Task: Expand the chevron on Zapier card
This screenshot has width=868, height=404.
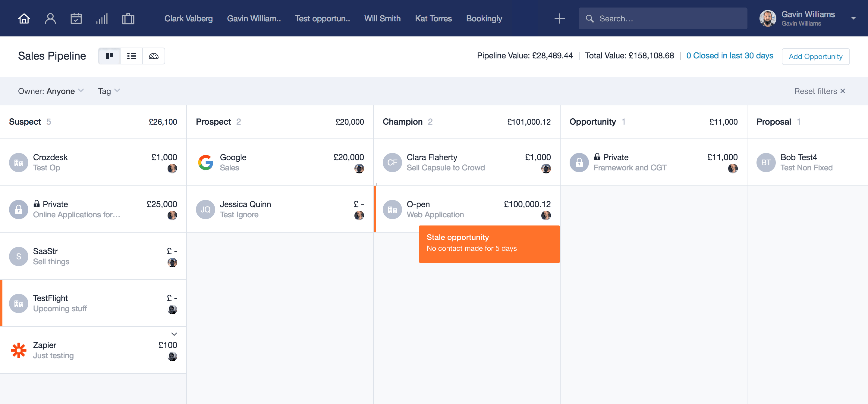Action: coord(174,334)
